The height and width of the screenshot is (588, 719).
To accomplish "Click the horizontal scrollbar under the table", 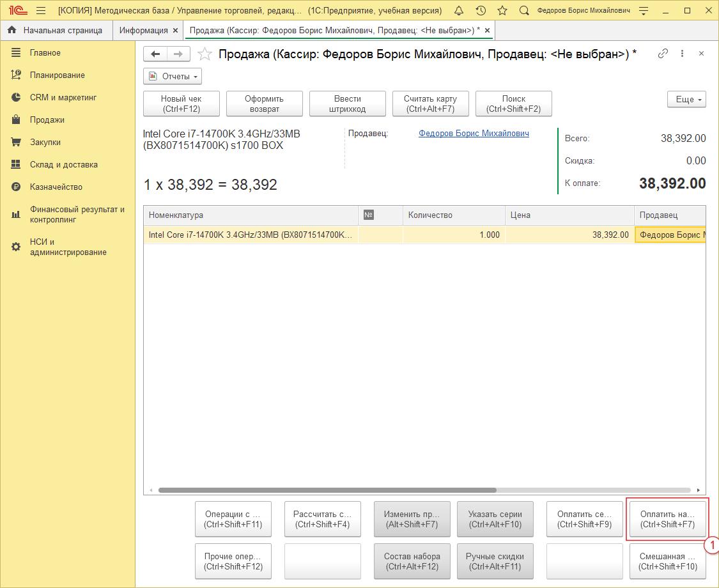I will (327, 490).
